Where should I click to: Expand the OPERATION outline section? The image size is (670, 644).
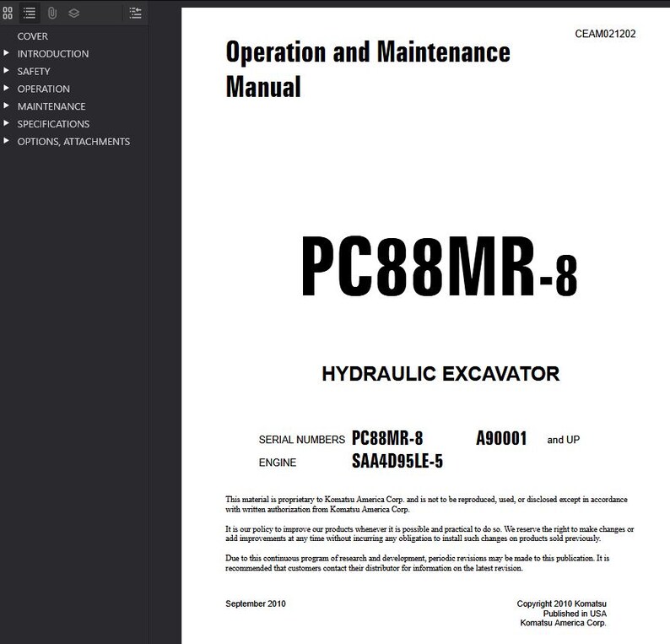[x=6, y=89]
